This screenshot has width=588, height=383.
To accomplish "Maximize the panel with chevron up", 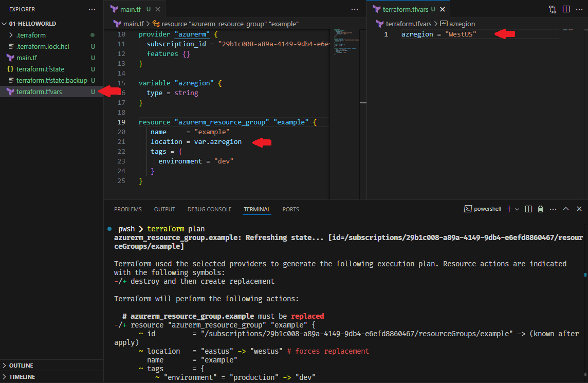I will coord(566,209).
